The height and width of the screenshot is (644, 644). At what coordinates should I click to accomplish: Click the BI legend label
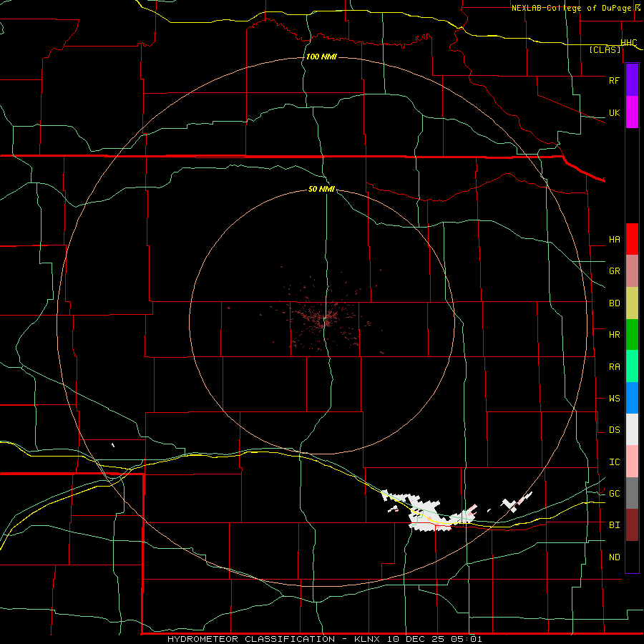pos(614,525)
